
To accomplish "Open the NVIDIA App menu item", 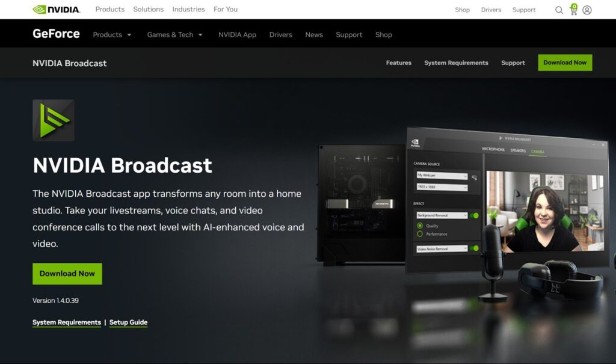I will 237,35.
